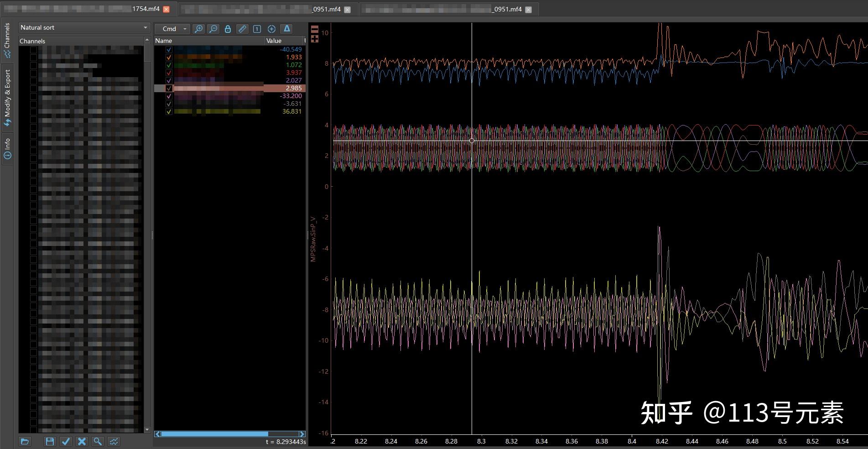Toggle the delta cursor tool

[x=286, y=29]
